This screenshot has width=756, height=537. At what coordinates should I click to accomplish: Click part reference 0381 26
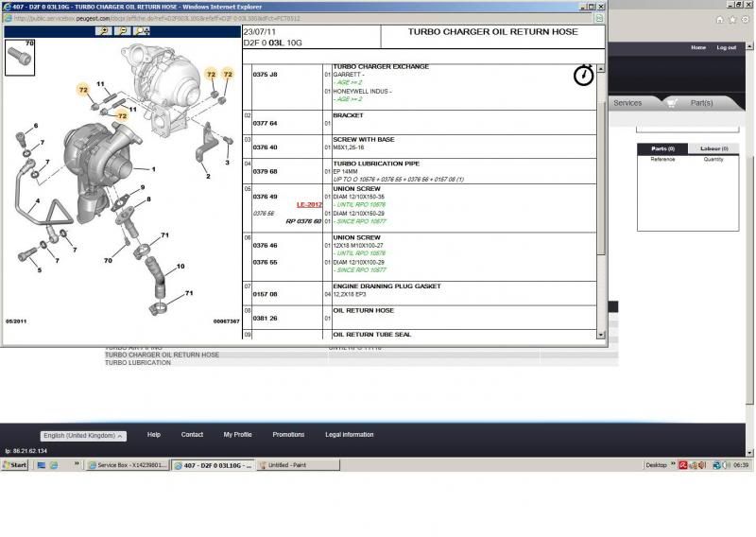266,319
